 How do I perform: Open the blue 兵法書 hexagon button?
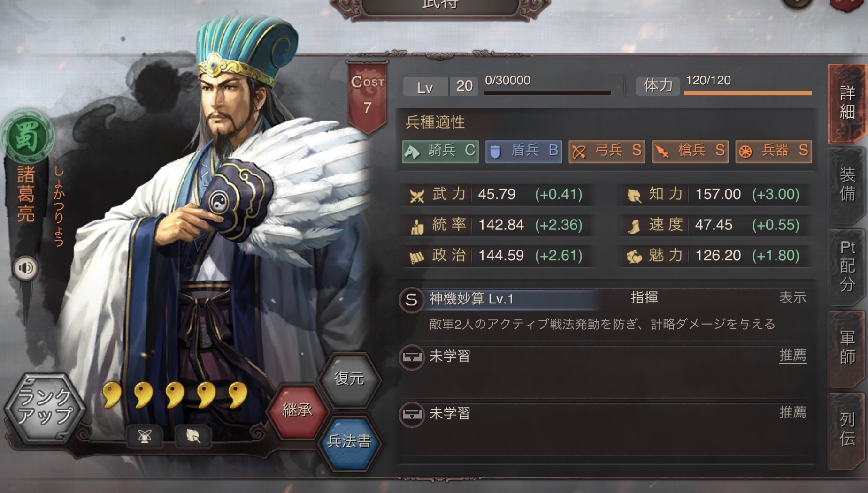349,441
